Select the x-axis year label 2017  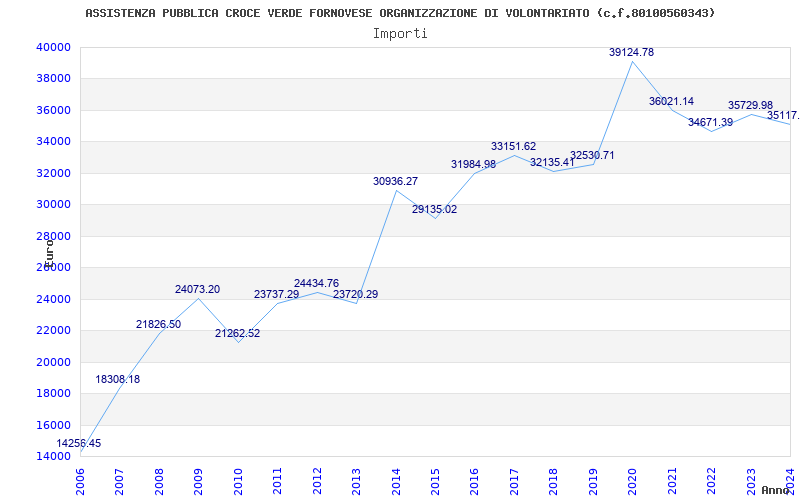pos(514,482)
